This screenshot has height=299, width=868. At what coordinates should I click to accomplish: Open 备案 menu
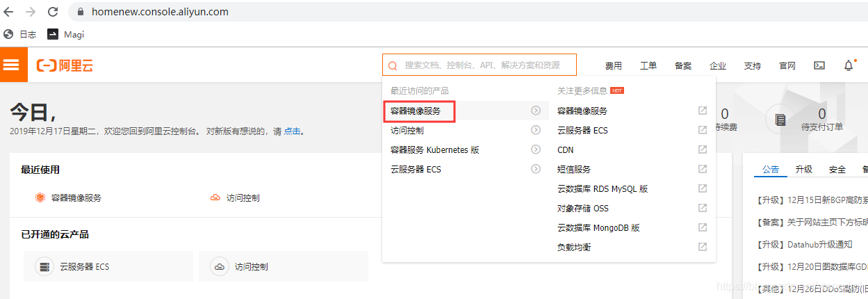tap(682, 65)
